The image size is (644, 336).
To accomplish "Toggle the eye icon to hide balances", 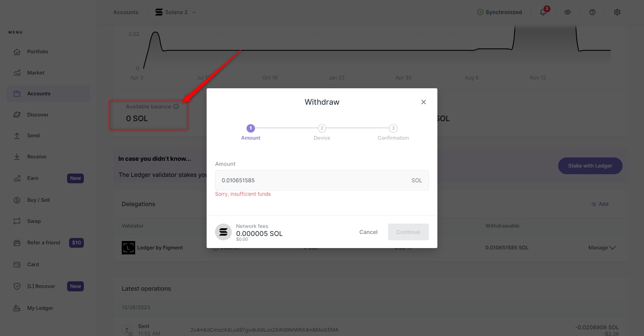I will [x=568, y=12].
